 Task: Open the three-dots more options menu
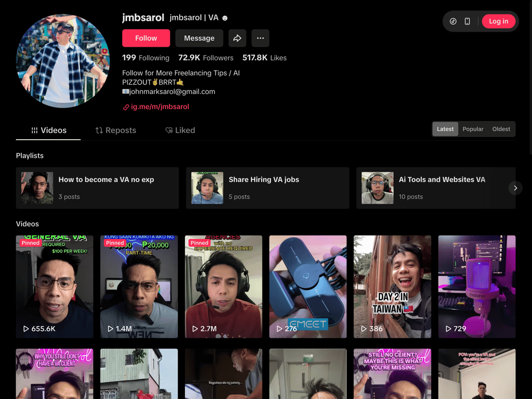[260, 38]
